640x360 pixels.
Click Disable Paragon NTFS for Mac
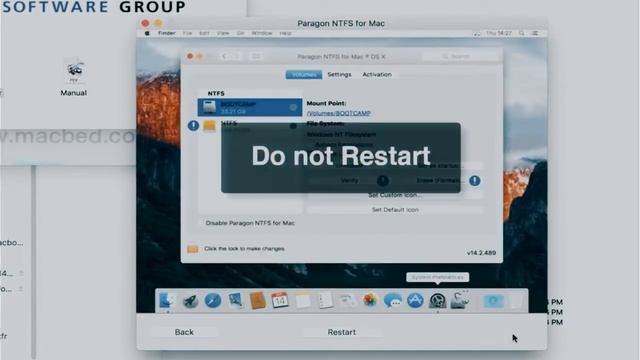[x=250, y=223]
